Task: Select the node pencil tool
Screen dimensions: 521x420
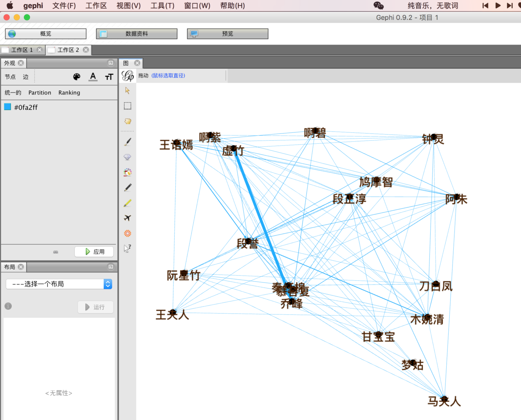Action: tap(128, 188)
